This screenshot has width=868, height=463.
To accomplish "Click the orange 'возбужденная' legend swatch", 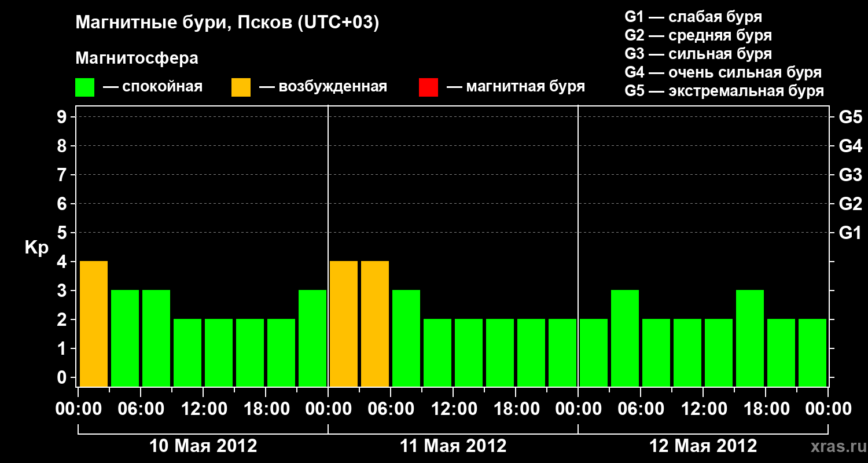I will [241, 87].
